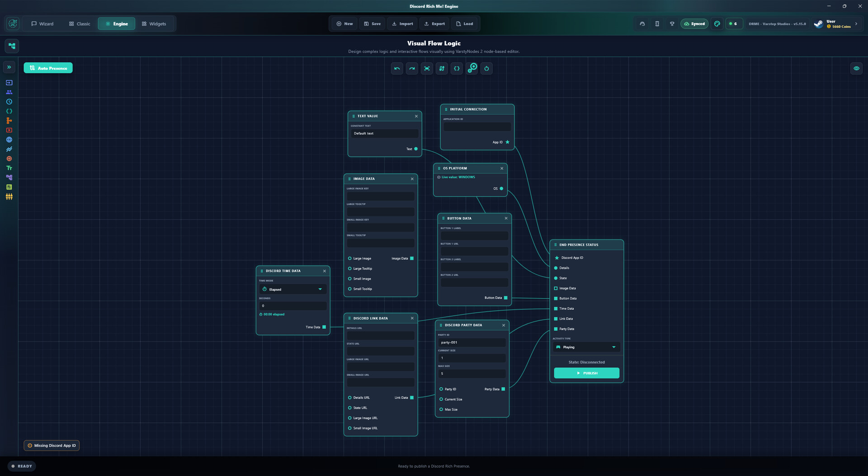Click the curly braces code icon in toolbar
Viewport: 868px width, 476px height.
point(457,69)
